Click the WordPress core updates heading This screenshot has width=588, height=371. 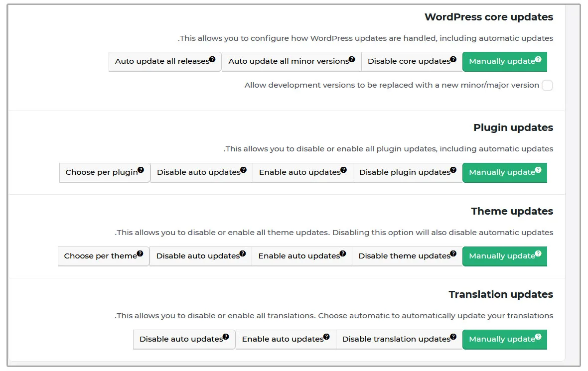click(489, 17)
